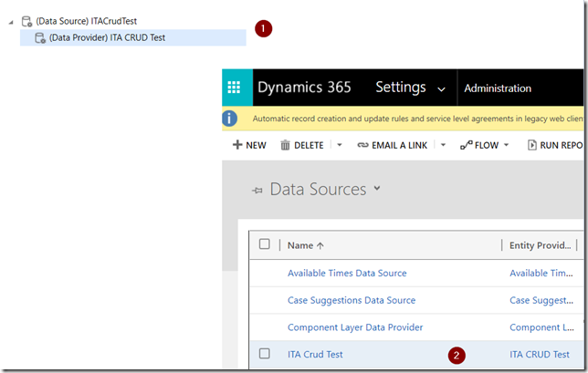The image size is (588, 373).
Task: Open the Available Tim... entity provider link
Action: (541, 273)
